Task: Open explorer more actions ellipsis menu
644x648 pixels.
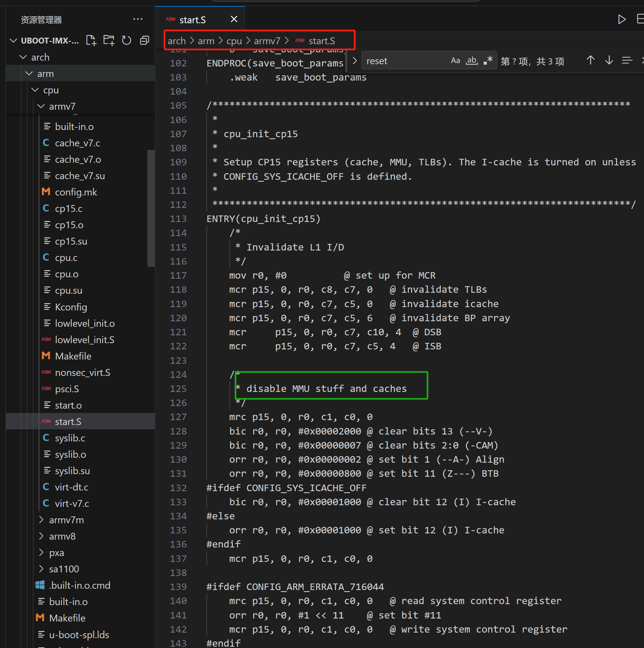Action: [138, 19]
